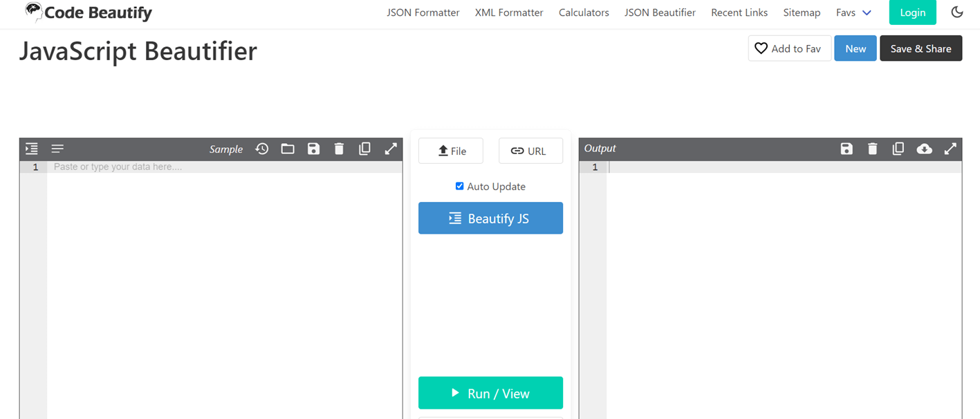Toggle Auto Update checkbox
Image resolution: width=980 pixels, height=419 pixels.
[x=459, y=186]
